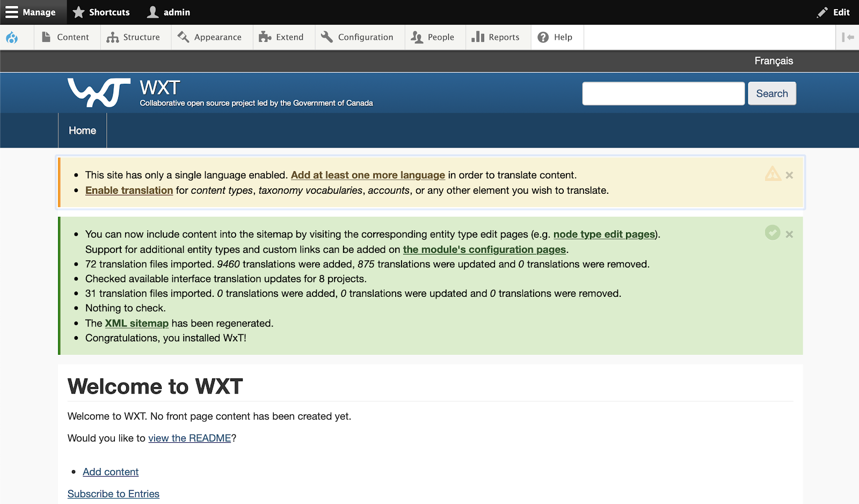Click '72 translation files imported' message
859x504 pixels.
(367, 264)
